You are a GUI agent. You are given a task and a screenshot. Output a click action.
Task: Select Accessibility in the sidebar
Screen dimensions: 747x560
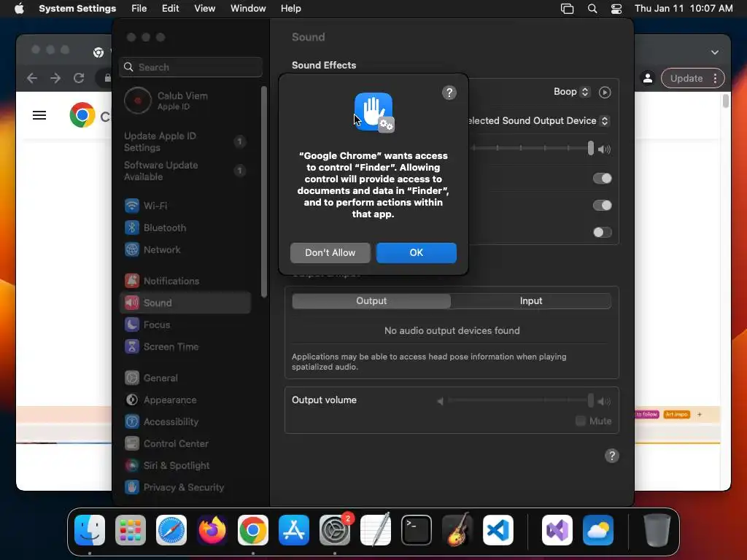(186, 422)
